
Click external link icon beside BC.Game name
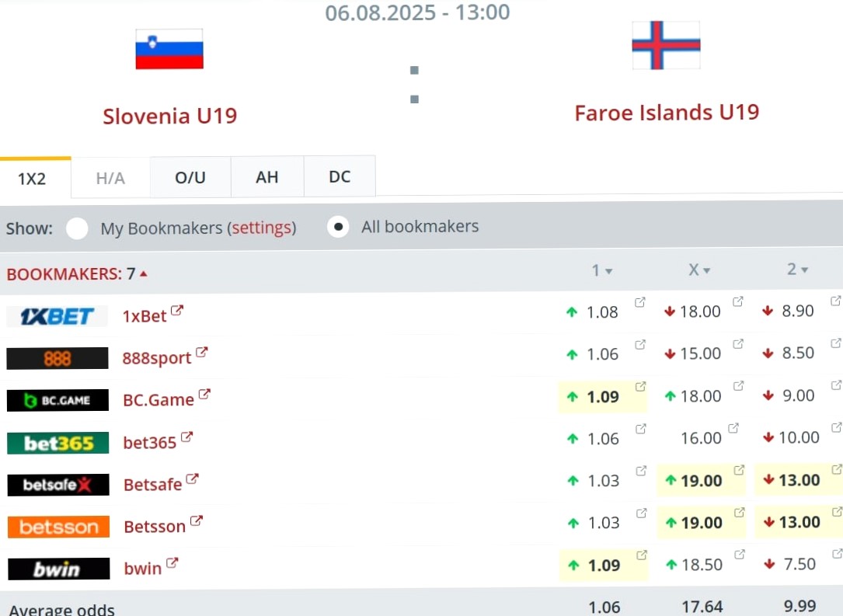pyautogui.click(x=204, y=394)
